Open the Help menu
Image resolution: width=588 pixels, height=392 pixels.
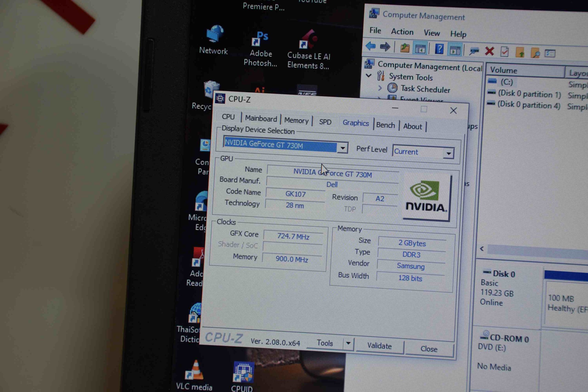pos(458,34)
